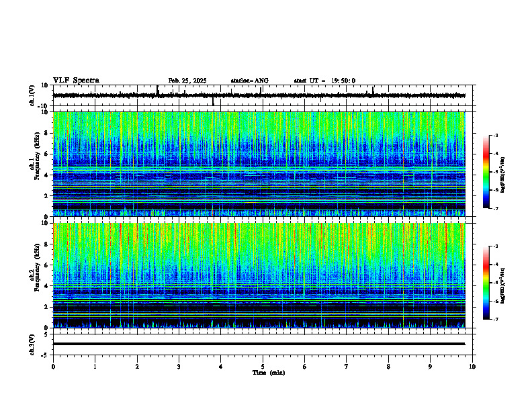Image resolution: width=532 pixels, height=411 pixels.
Task: Click the large downward spike in ch.1 waveform
Action: (x=213, y=101)
